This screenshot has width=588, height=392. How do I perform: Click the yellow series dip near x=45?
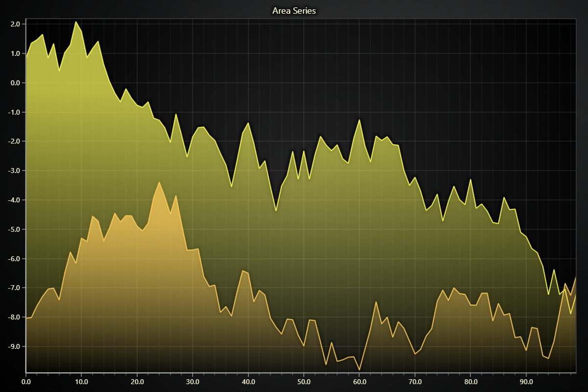pyautogui.click(x=276, y=210)
